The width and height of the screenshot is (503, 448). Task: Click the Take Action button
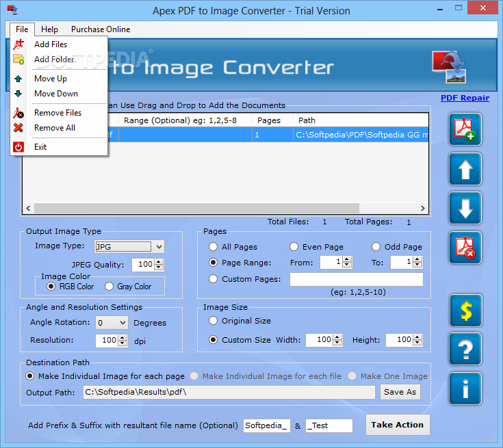click(398, 425)
